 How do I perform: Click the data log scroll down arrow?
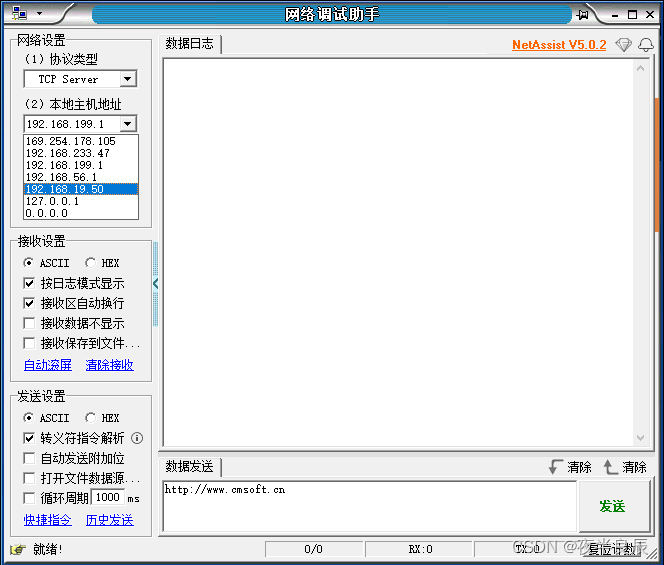coord(640,438)
